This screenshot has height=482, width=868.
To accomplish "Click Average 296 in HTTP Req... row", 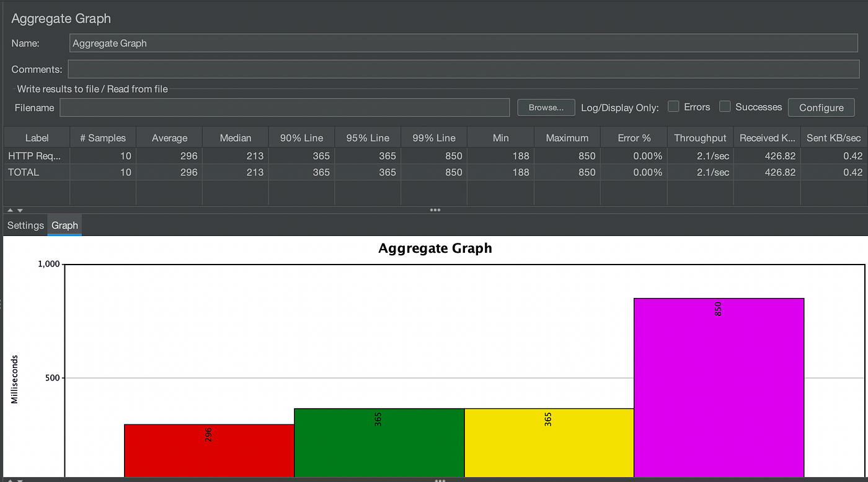I will pos(169,156).
